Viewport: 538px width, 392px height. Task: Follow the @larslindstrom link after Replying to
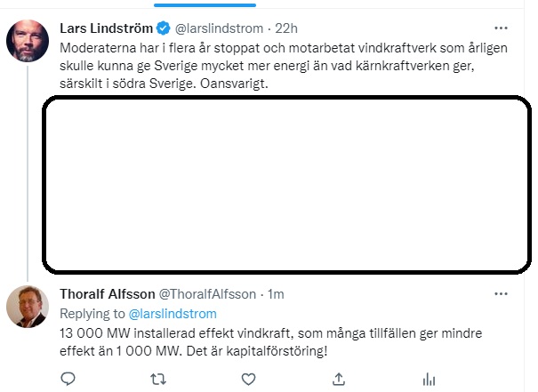coord(173,313)
